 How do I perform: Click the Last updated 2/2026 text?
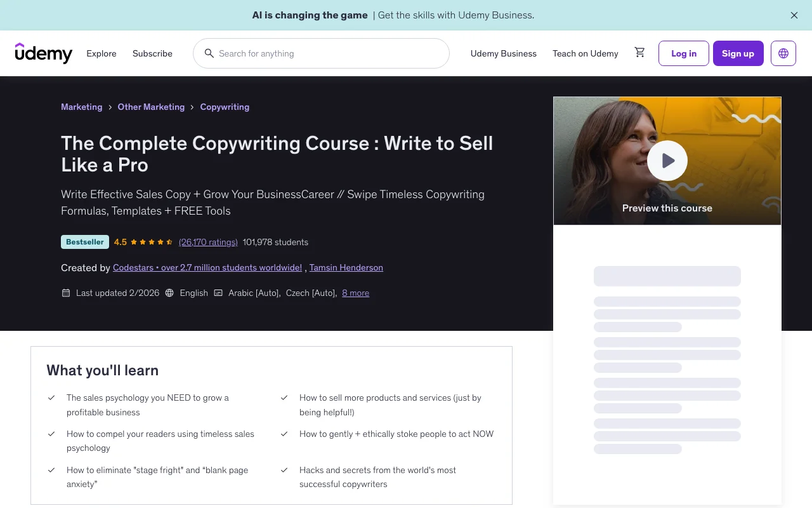coord(117,293)
